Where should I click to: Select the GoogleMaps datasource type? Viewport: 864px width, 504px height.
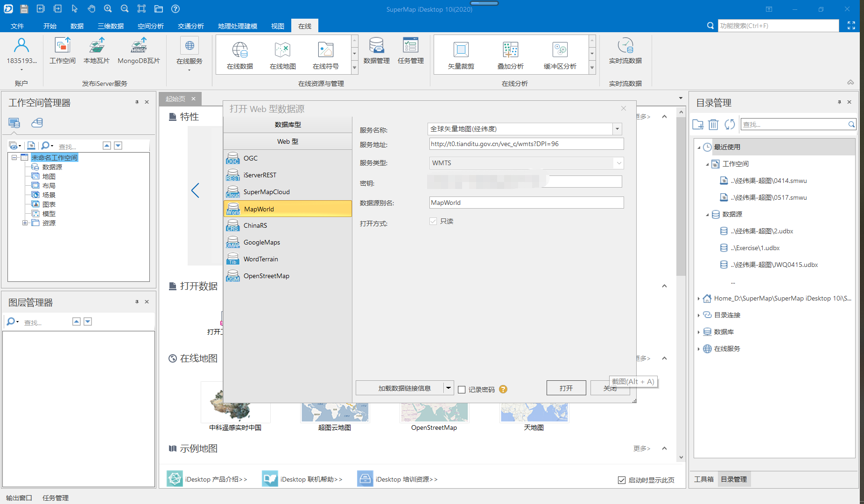coord(288,242)
